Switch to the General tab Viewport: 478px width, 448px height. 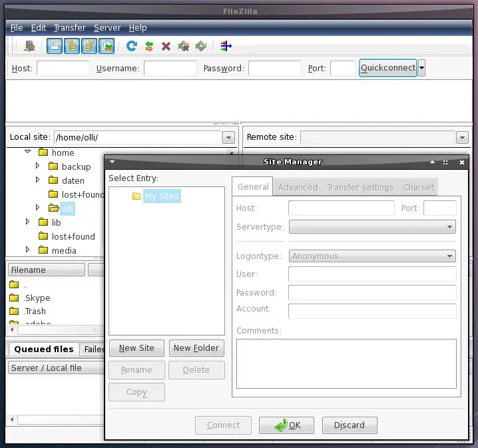tap(253, 187)
